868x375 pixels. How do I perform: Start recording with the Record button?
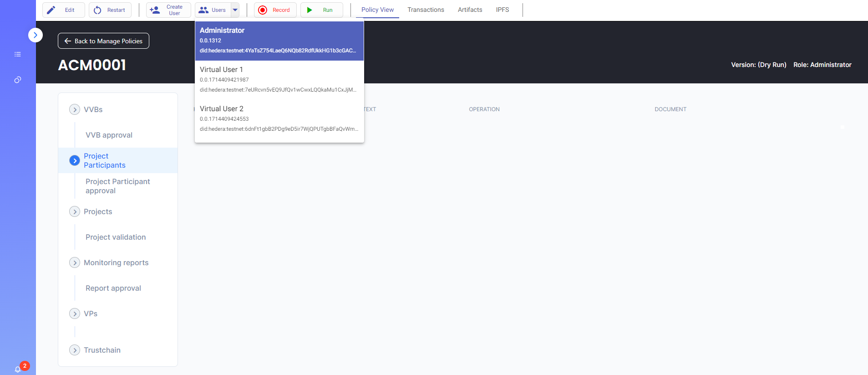[x=275, y=10]
